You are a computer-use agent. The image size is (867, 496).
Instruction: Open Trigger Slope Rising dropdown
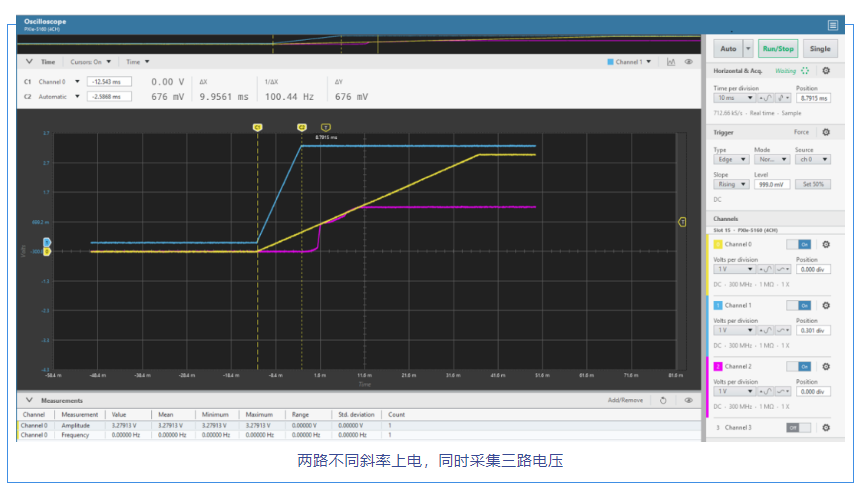coord(731,184)
